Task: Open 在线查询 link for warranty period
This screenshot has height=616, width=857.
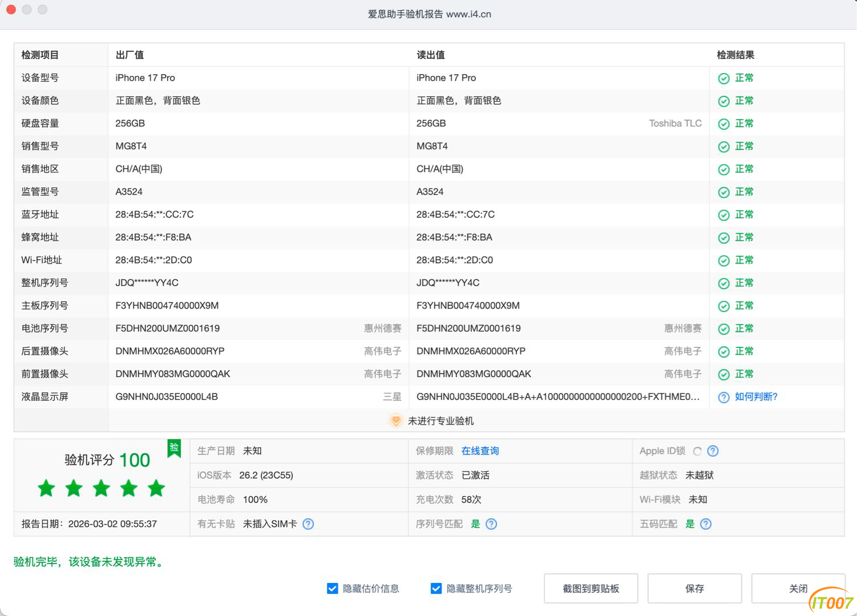Action: (479, 451)
